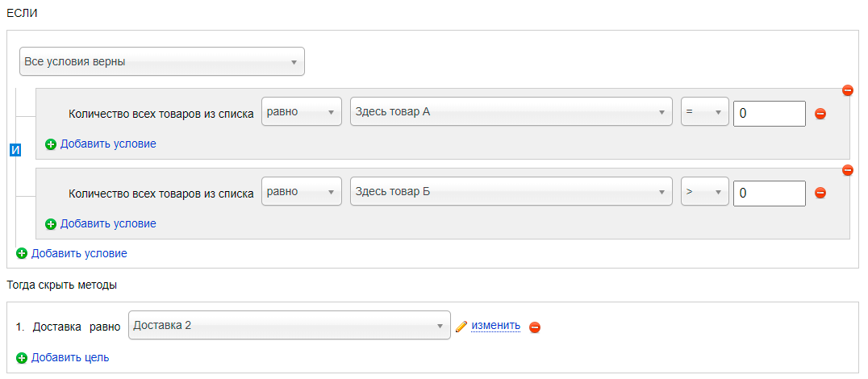The height and width of the screenshot is (379, 868).
Task: Open the 'Здесь товар Б' product list dropdown
Action: pyautogui.click(x=511, y=191)
